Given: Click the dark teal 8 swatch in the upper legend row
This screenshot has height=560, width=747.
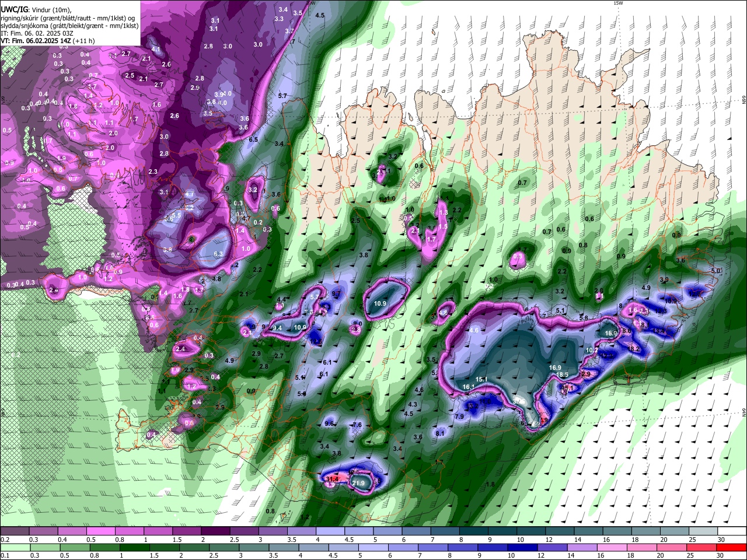Looking at the screenshot, I should coord(473,531).
